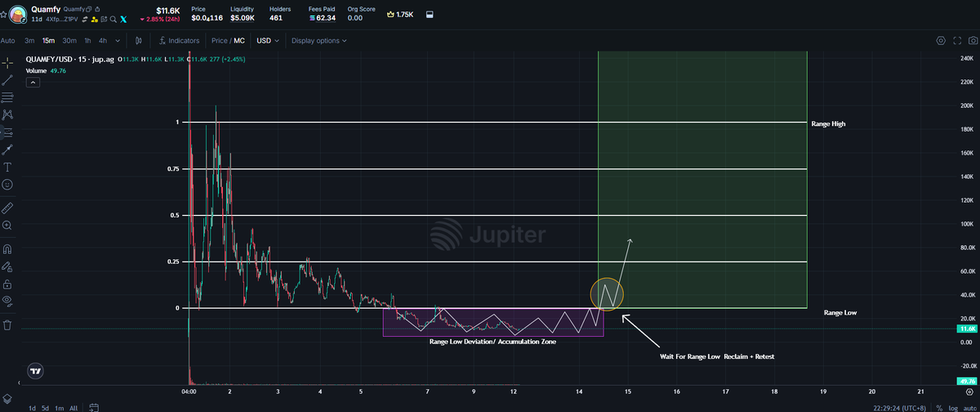Toggle magnet mode for drawings
Viewport: 980px width, 412px height.
click(x=7, y=249)
